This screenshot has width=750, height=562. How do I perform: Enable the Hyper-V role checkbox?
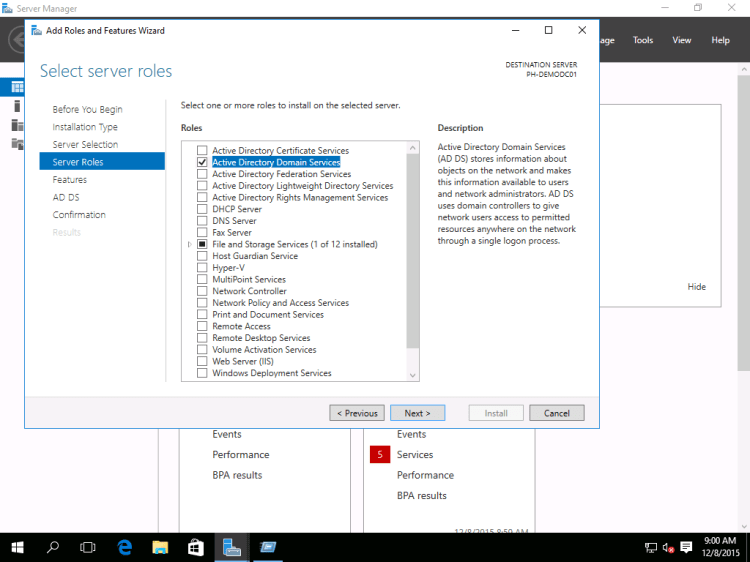[202, 268]
